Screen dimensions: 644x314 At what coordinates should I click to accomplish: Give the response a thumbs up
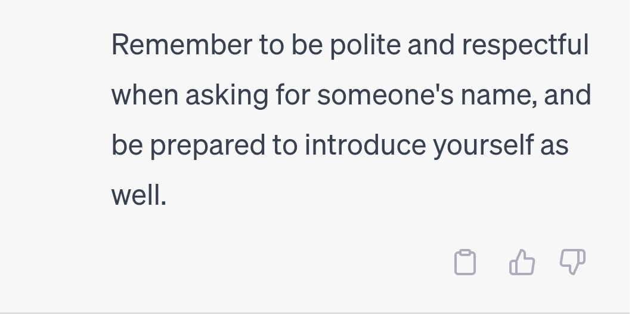pyautogui.click(x=522, y=262)
